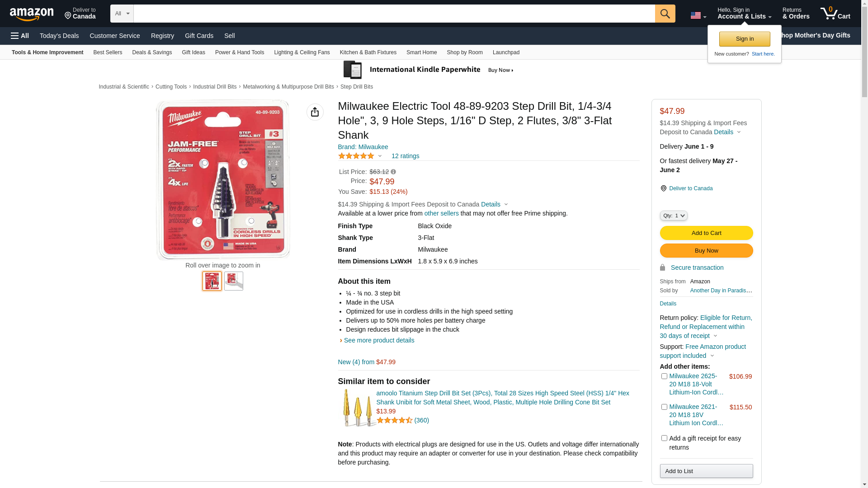Click the US flag language selector
The width and height of the screenshot is (868, 488).
point(698,15)
